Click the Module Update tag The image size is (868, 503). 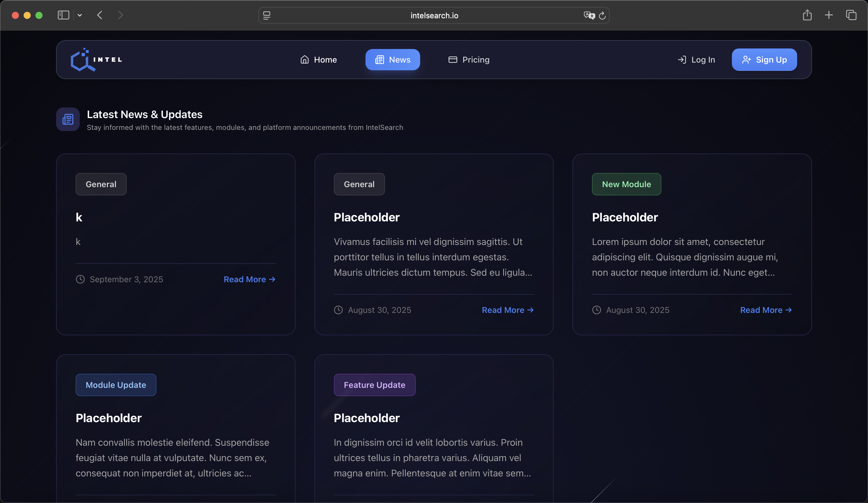pos(116,385)
